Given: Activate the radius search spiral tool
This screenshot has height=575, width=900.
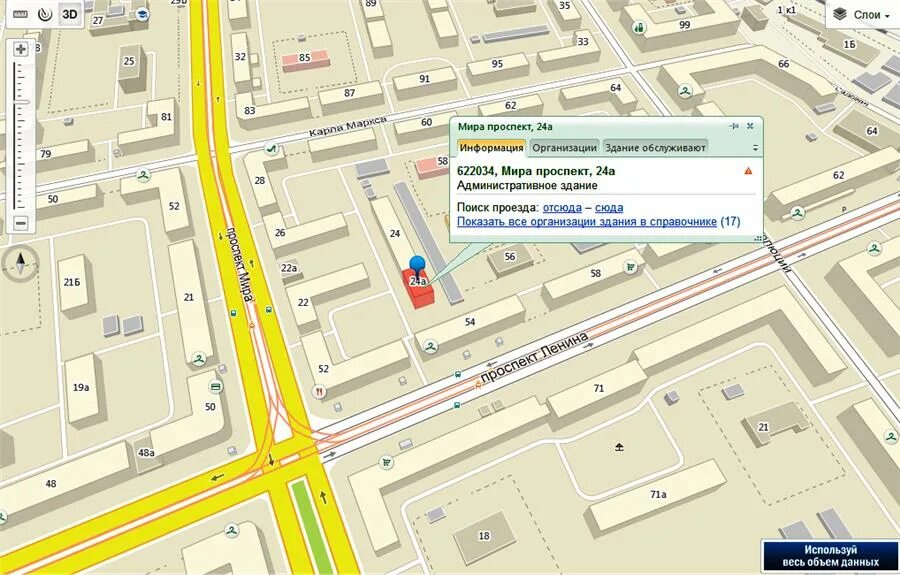Looking at the screenshot, I should coord(45,14).
